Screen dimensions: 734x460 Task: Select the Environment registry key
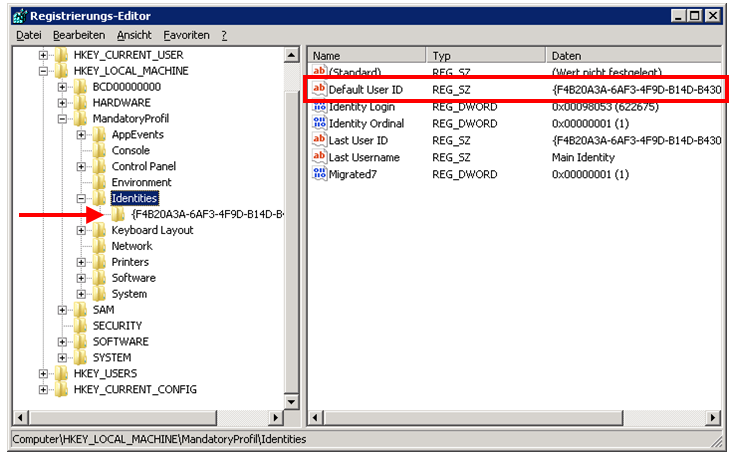pyautogui.click(x=141, y=182)
